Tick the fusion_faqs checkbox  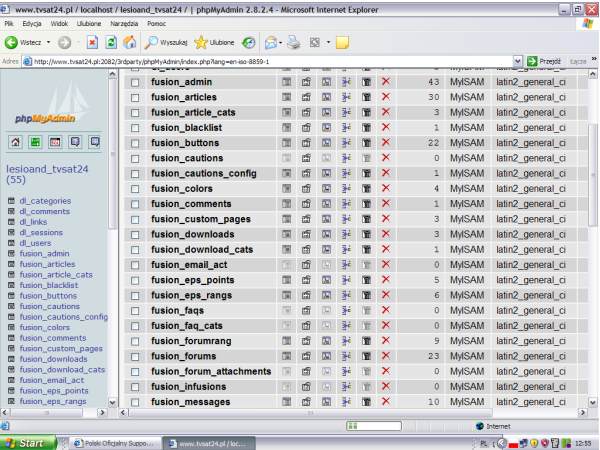click(135, 311)
